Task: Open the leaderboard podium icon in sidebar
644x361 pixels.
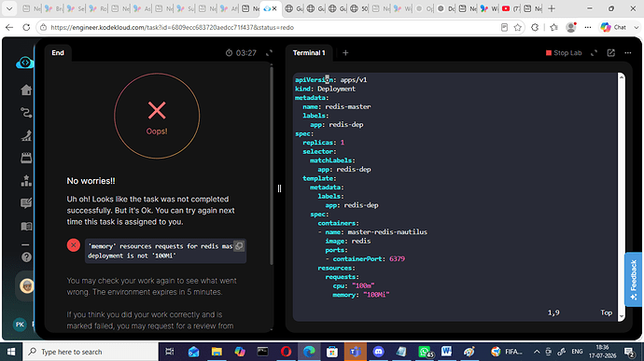Action: point(26,180)
